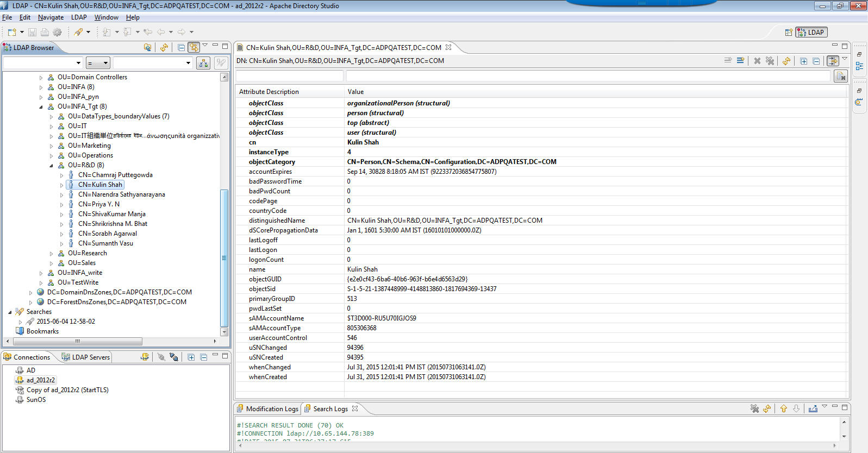The height and width of the screenshot is (453, 868).
Task: Click Collapse All icon in entry editor
Action: pyautogui.click(x=816, y=61)
